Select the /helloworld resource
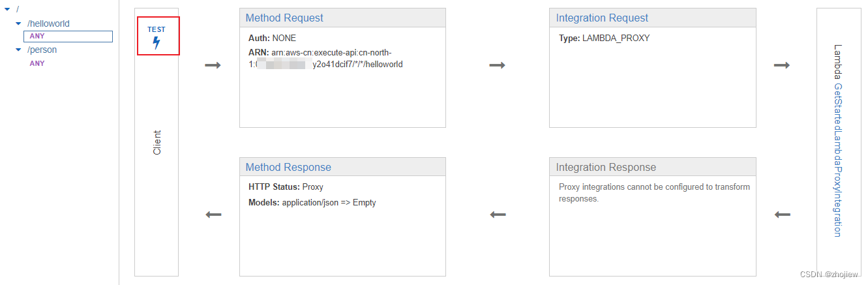Image resolution: width=868 pixels, height=285 pixels. [x=48, y=23]
